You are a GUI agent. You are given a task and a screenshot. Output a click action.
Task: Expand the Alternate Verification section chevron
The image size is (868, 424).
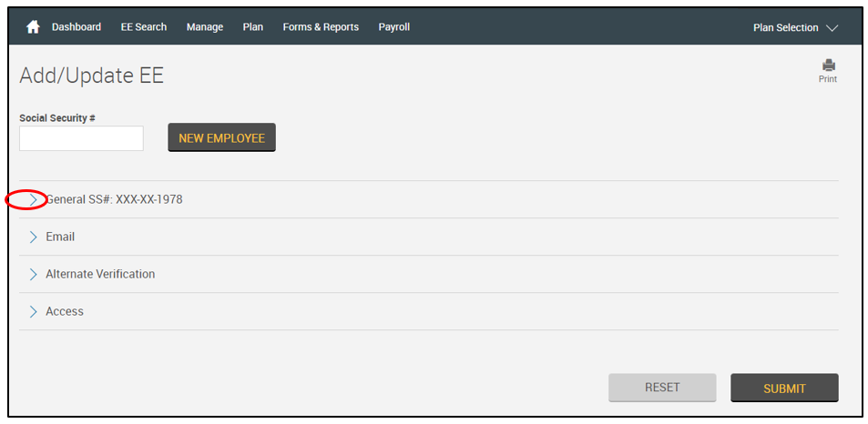34,274
